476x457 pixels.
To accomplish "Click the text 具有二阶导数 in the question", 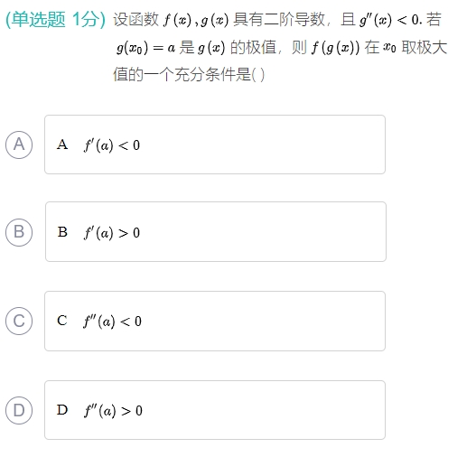I will pos(279,20).
